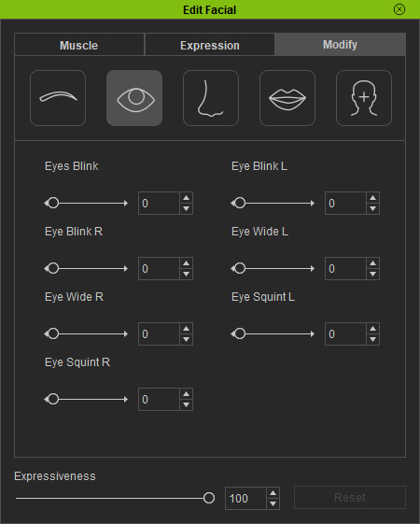
Task: Increase Eye Squint R value with up arrow
Action: point(187,394)
